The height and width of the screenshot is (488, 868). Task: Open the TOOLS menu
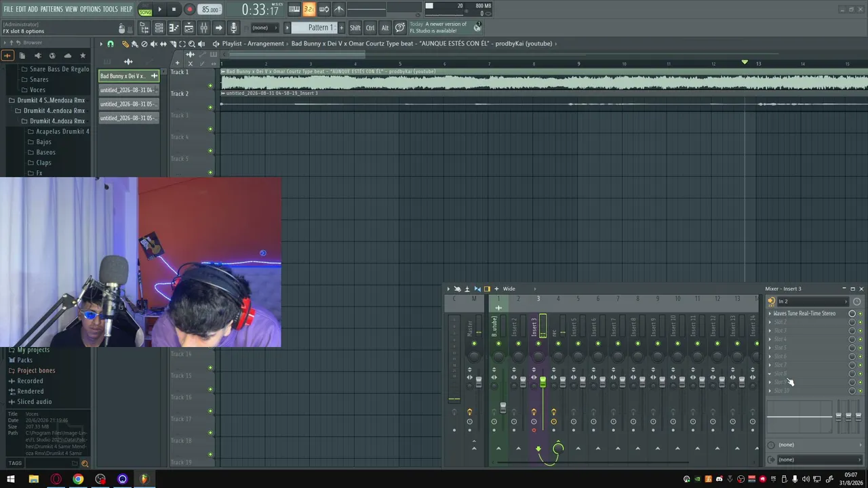[111, 9]
